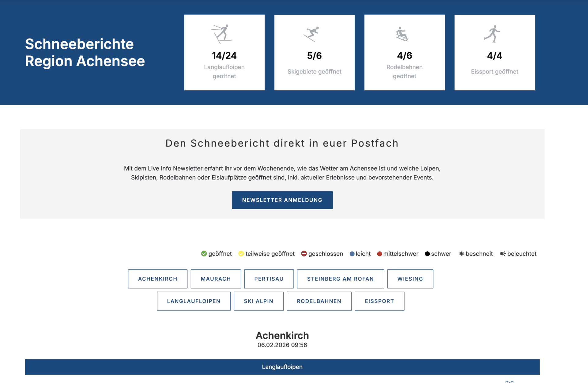Screen dimensions: 588x383
Task: Click the cross-country skier icon
Action: point(222,34)
